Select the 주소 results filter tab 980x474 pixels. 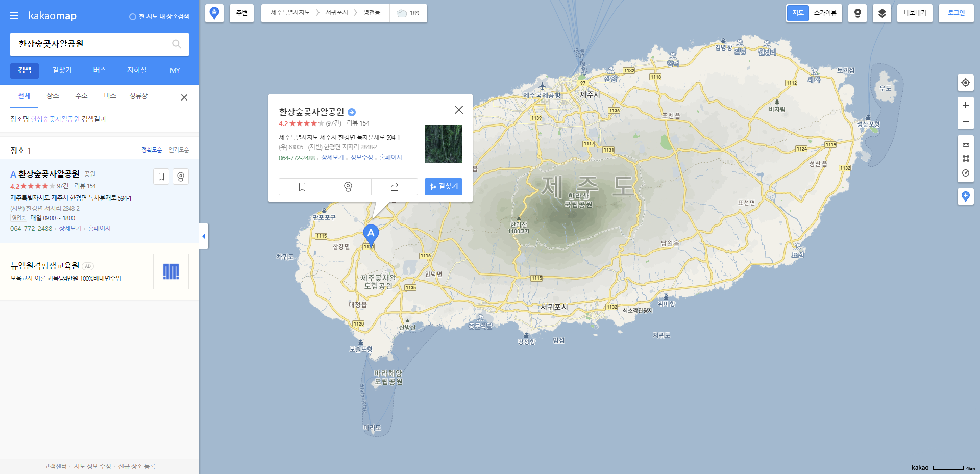coord(81,96)
